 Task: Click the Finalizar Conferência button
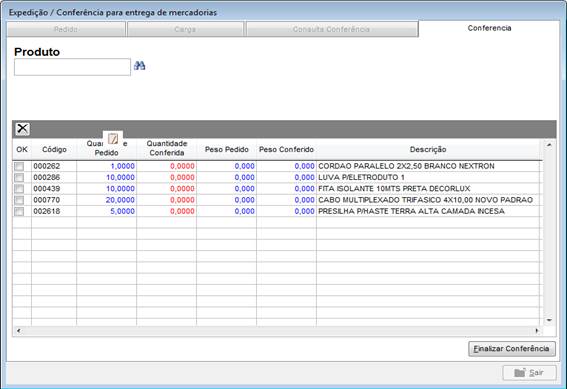[x=512, y=349]
